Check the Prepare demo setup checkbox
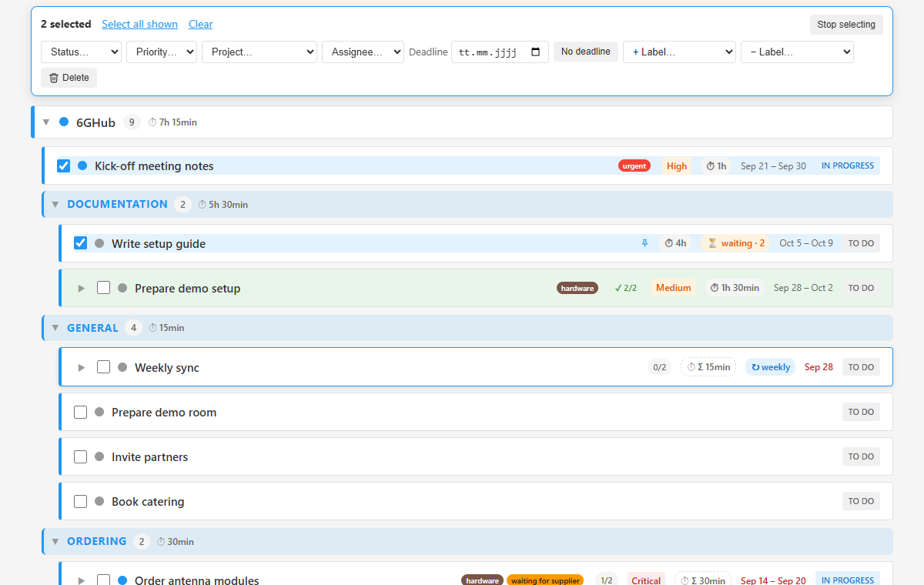Image resolution: width=924 pixels, height=585 pixels. [104, 288]
